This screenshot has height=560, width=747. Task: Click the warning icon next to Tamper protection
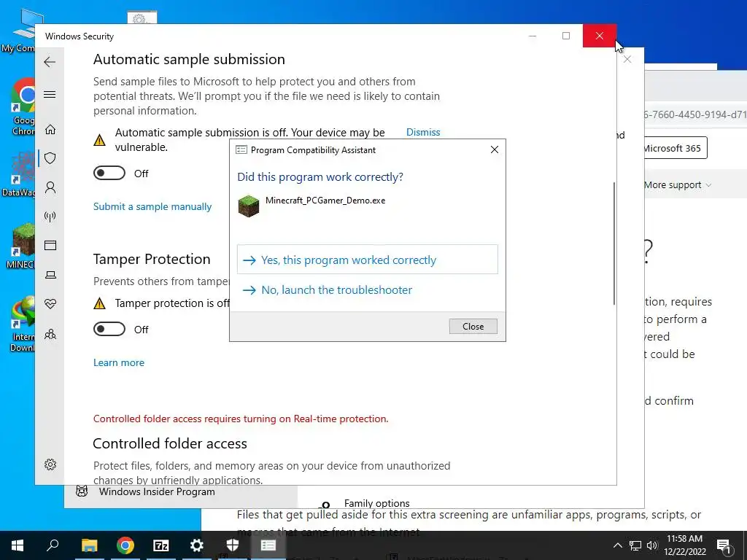[99, 303]
